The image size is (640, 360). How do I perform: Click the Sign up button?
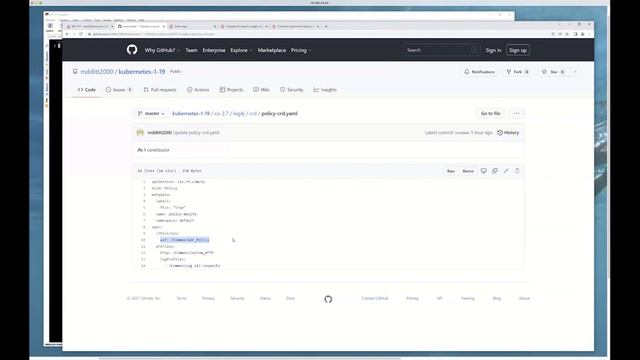[518, 50]
